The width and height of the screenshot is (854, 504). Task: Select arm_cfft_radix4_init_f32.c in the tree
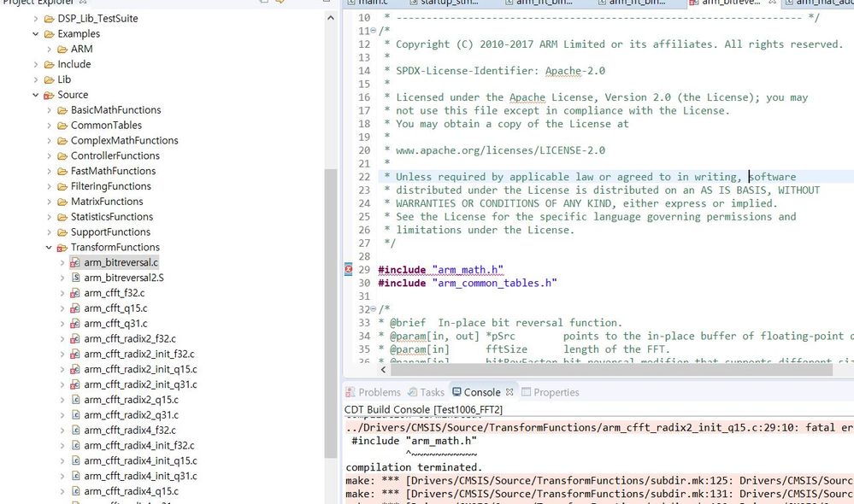pyautogui.click(x=138, y=445)
